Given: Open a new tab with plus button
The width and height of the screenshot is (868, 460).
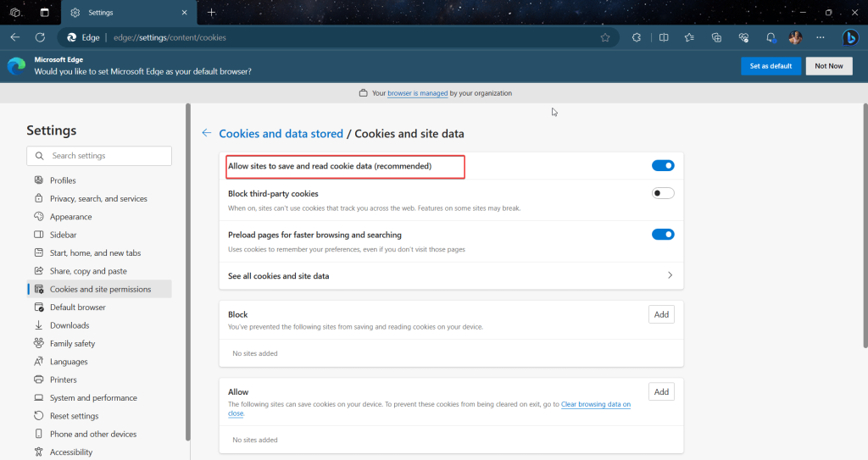Looking at the screenshot, I should [x=211, y=12].
